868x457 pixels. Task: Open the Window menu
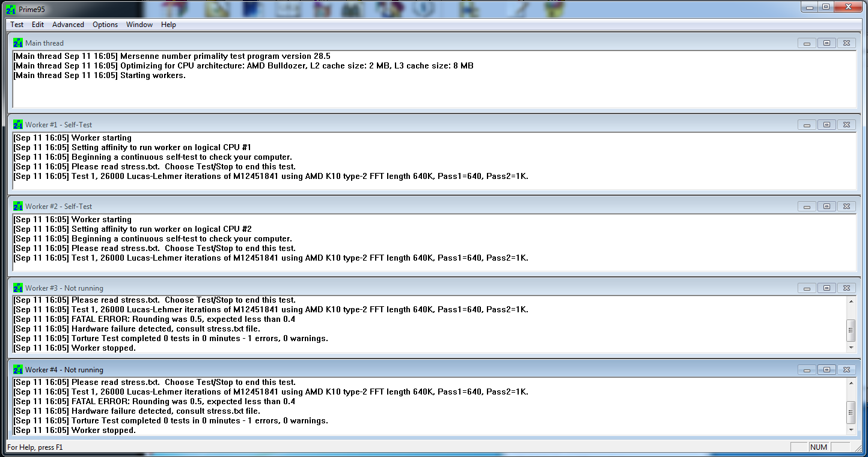pos(139,25)
